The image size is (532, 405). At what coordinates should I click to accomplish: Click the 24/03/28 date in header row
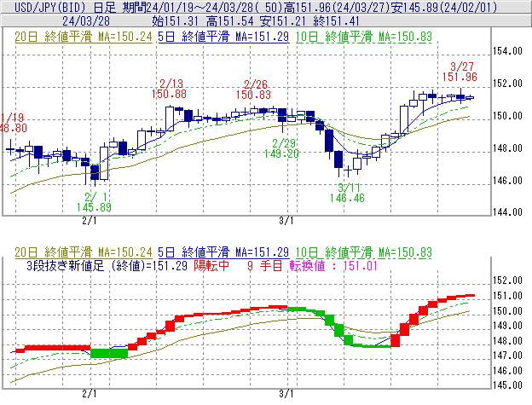86,21
